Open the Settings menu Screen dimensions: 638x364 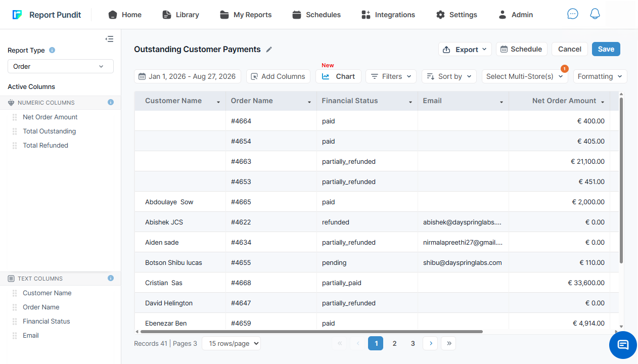[x=457, y=15]
